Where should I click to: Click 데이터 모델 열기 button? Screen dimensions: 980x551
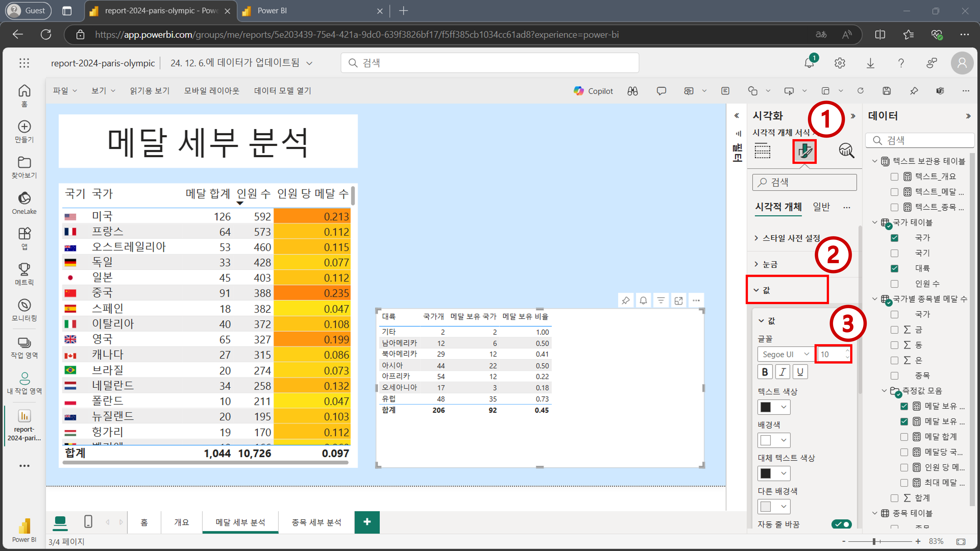coord(283,91)
